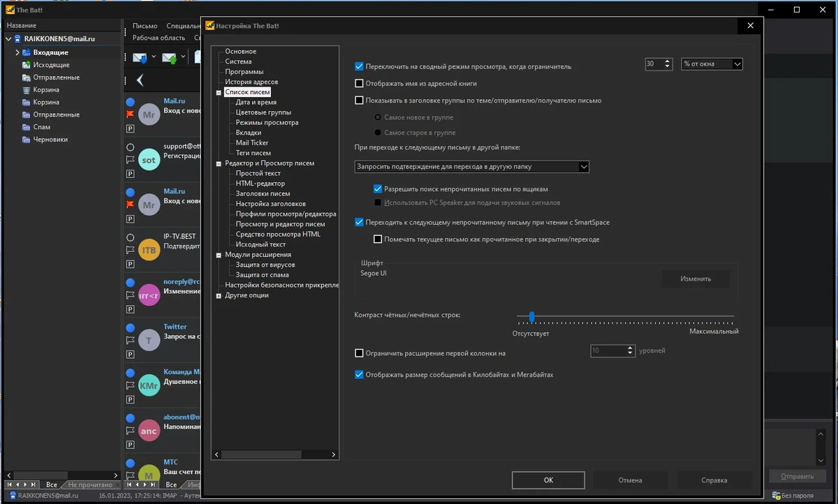The width and height of the screenshot is (838, 504).
Task: Increase the 30 percent spinner value
Action: pyautogui.click(x=668, y=61)
